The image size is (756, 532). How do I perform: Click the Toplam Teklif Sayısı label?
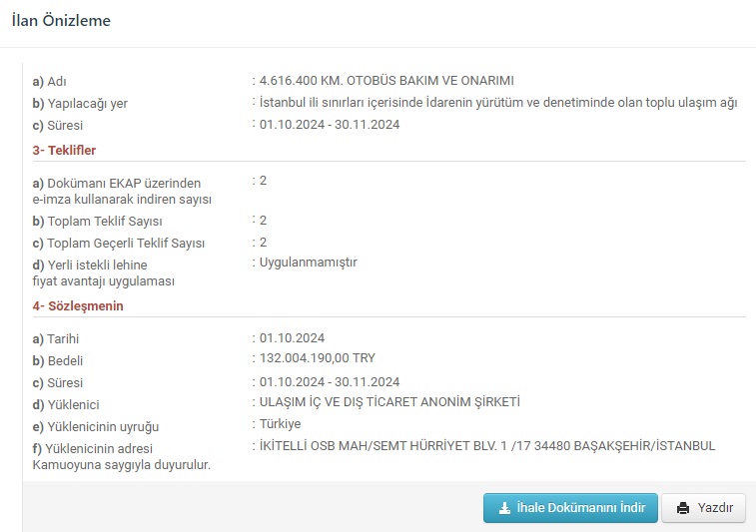click(x=98, y=221)
